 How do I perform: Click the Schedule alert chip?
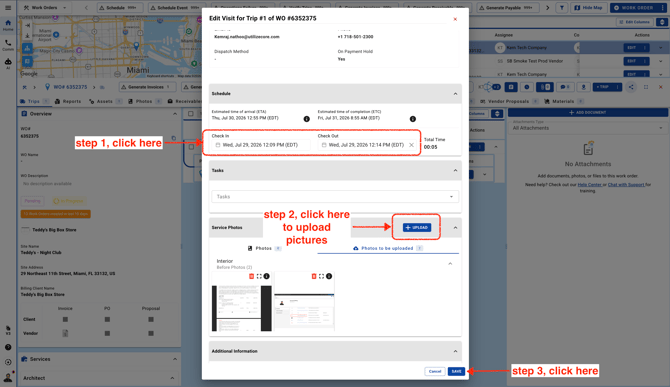(x=119, y=8)
